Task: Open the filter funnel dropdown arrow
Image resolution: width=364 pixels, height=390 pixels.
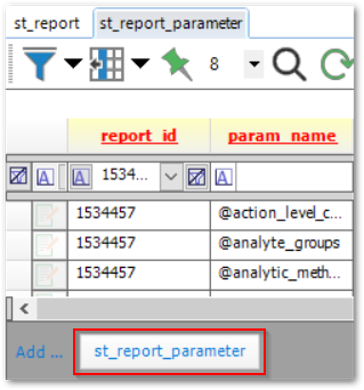Action: tap(73, 63)
